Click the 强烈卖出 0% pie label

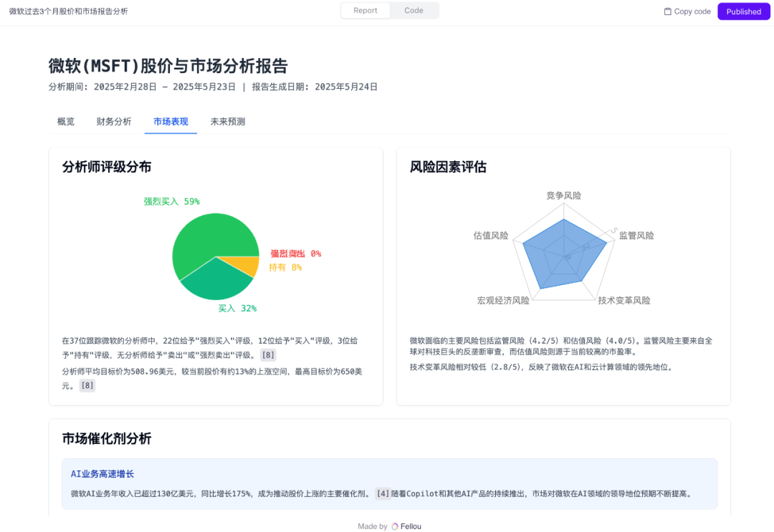(x=296, y=254)
